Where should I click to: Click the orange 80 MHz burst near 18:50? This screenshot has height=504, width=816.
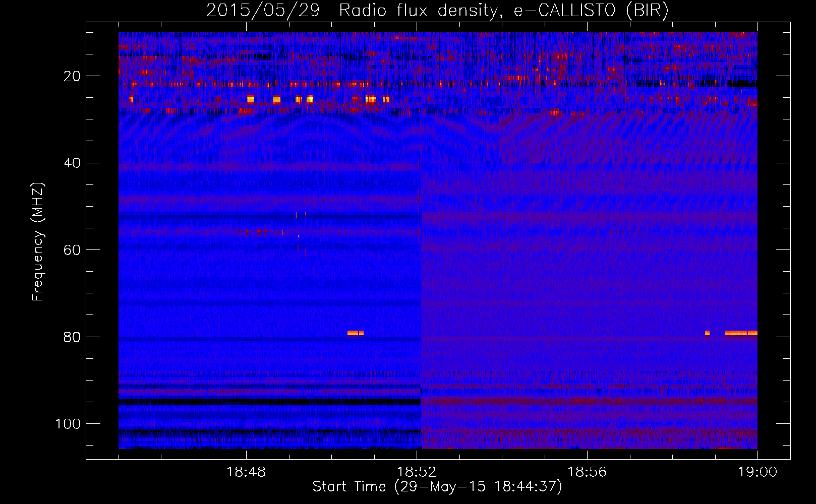coord(356,333)
